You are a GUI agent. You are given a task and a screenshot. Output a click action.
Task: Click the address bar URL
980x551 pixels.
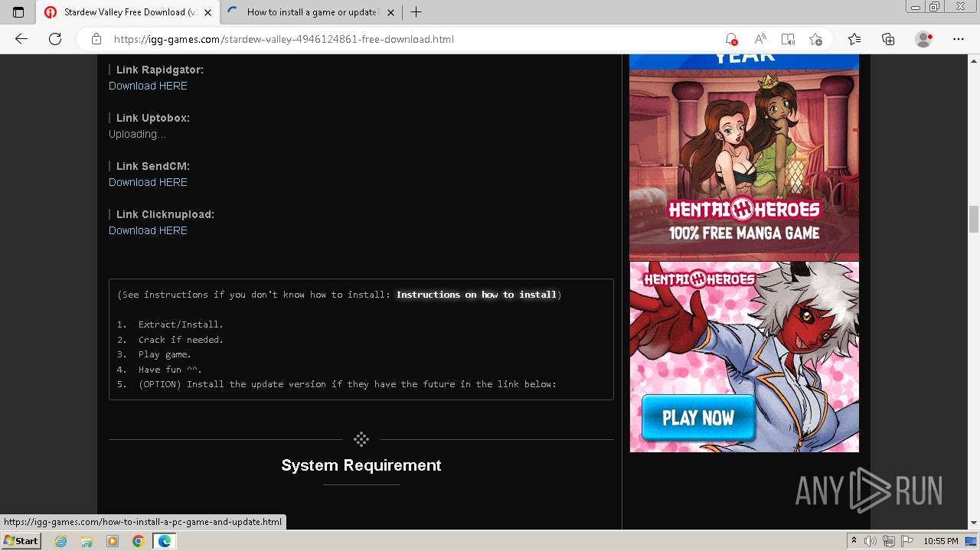(x=284, y=39)
